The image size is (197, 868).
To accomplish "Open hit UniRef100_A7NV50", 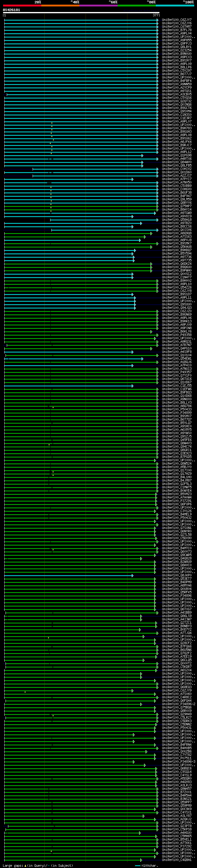I will click(176, 182).
